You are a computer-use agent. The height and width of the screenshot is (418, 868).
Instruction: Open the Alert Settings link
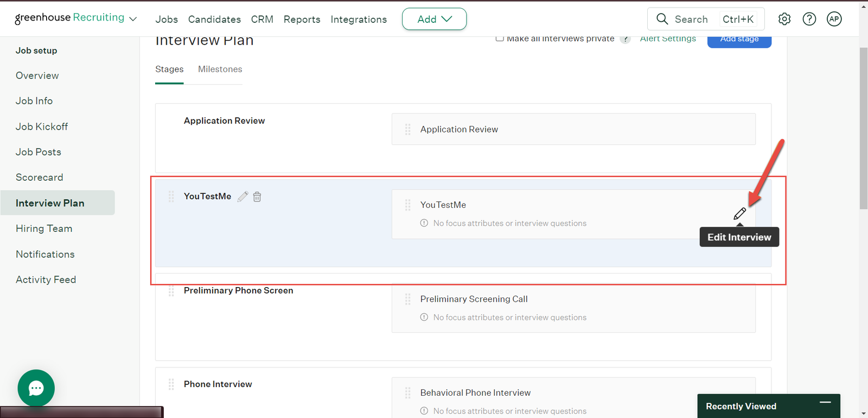pyautogui.click(x=668, y=39)
